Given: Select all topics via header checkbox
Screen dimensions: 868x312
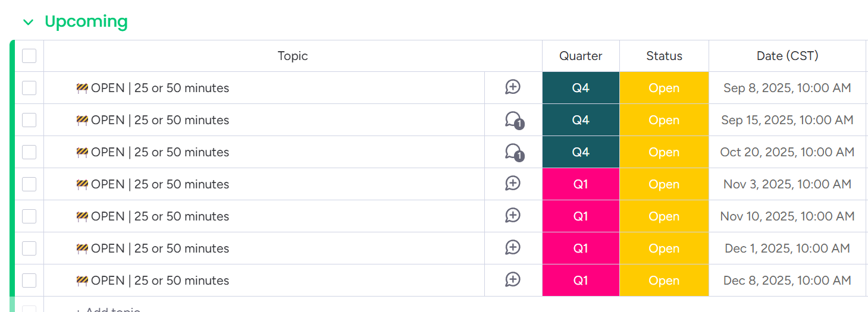Looking at the screenshot, I should (x=29, y=56).
